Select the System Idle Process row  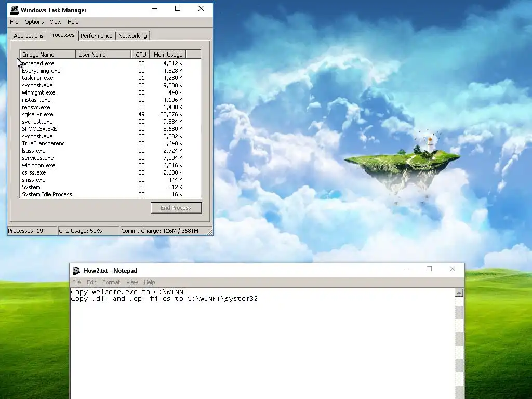(x=111, y=194)
